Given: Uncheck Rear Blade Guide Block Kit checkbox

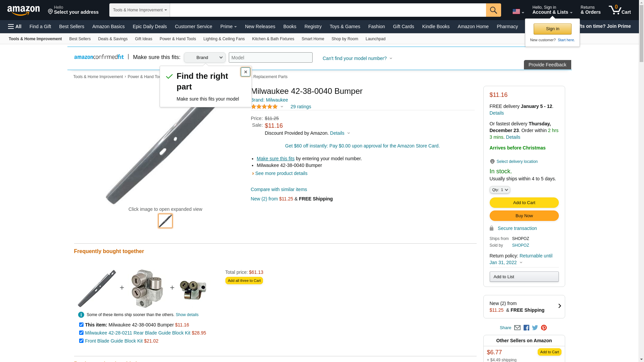Looking at the screenshot, I should 81,333.
